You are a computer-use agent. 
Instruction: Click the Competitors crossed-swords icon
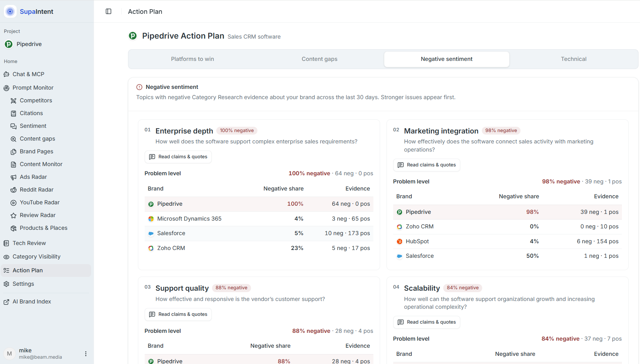pos(13,101)
